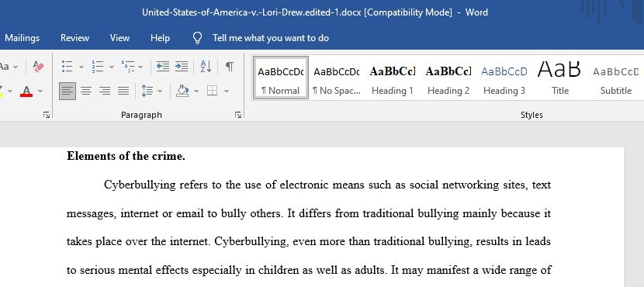Apply red font color
Screen dimensions: 644x287
pos(26,91)
